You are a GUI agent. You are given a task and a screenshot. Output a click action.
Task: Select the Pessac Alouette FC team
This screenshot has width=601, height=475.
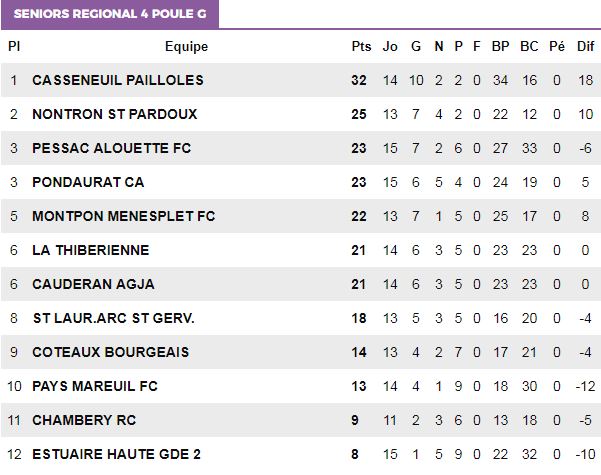tap(112, 148)
